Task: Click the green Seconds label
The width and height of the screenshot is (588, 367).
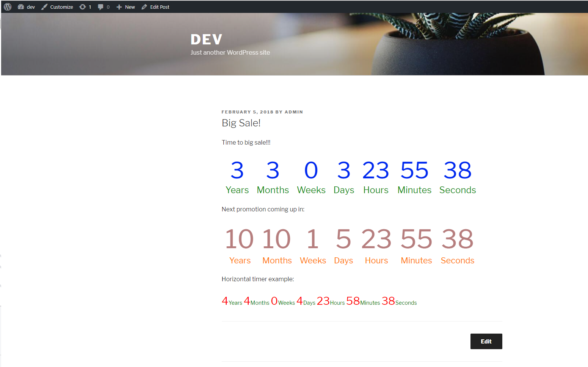Action: (x=458, y=190)
